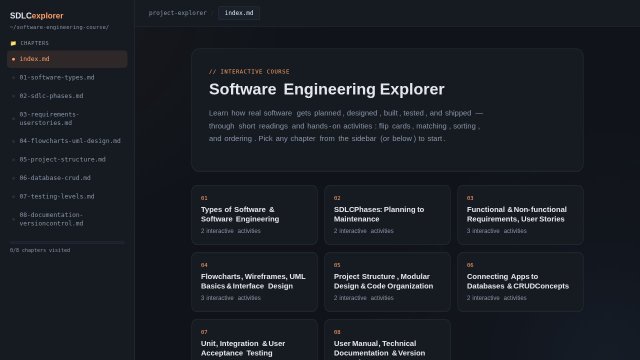Click the Software Engineering Explorer heading
Screen dimensions: 640x360
tap(327, 89)
